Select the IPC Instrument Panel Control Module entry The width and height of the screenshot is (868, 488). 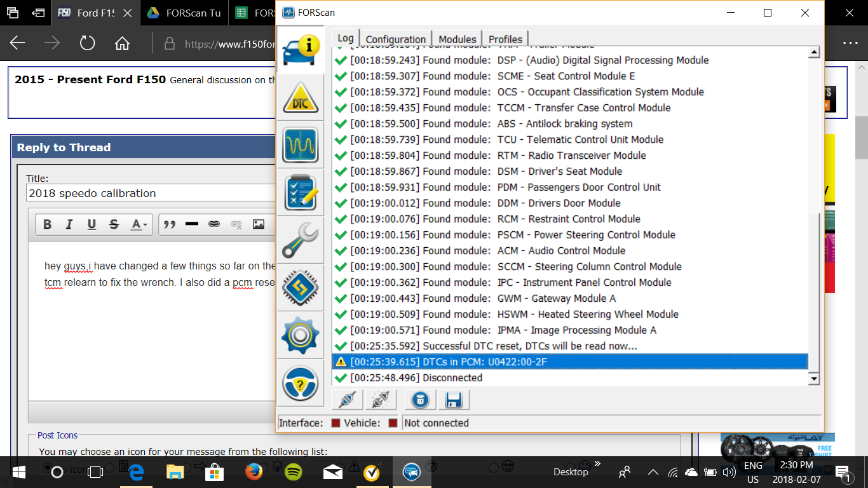click(570, 282)
